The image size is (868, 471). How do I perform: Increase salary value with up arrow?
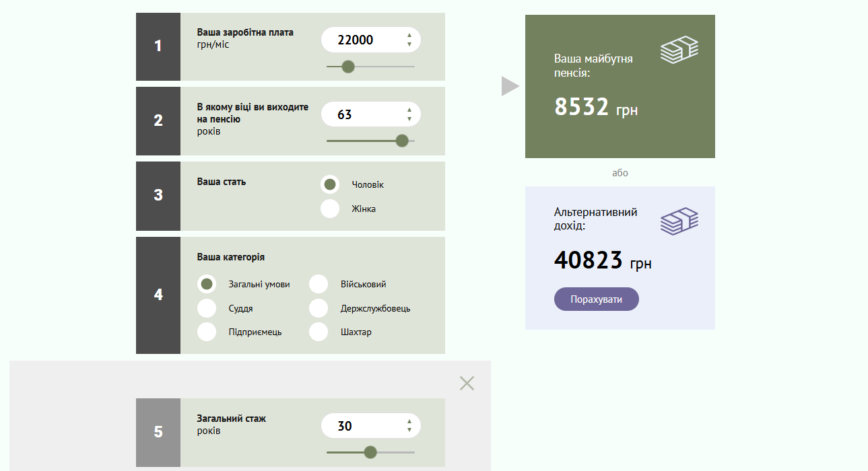[x=409, y=36]
